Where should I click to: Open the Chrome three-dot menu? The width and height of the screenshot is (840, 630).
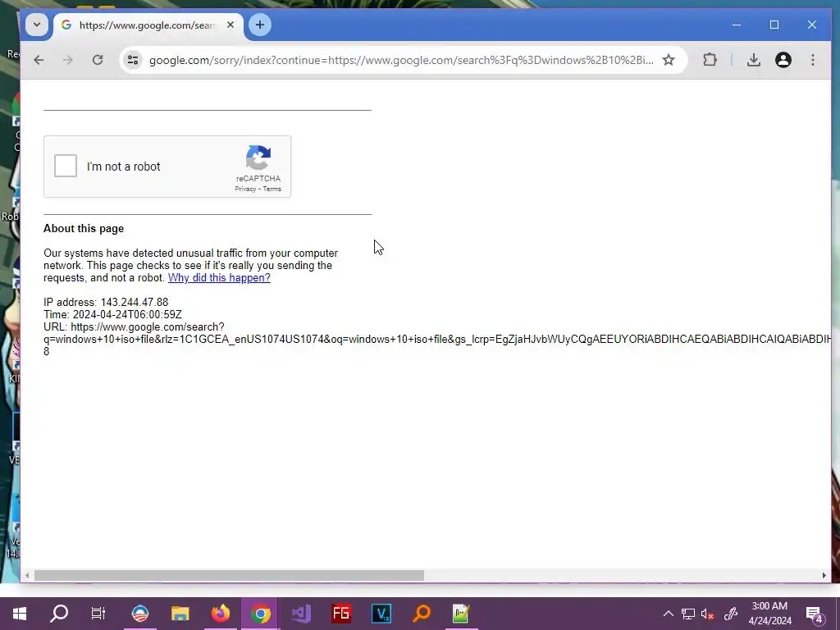tap(813, 60)
